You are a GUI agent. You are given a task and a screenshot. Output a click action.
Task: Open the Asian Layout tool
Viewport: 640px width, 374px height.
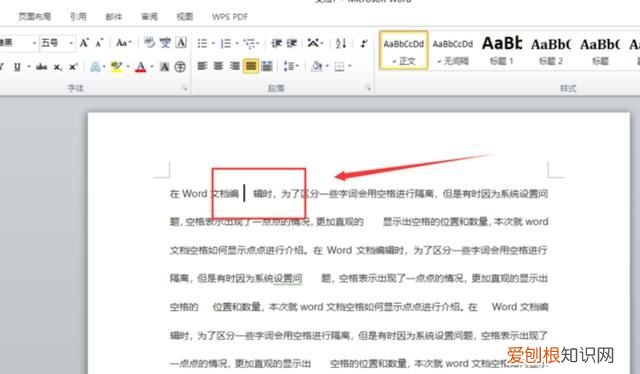click(313, 42)
